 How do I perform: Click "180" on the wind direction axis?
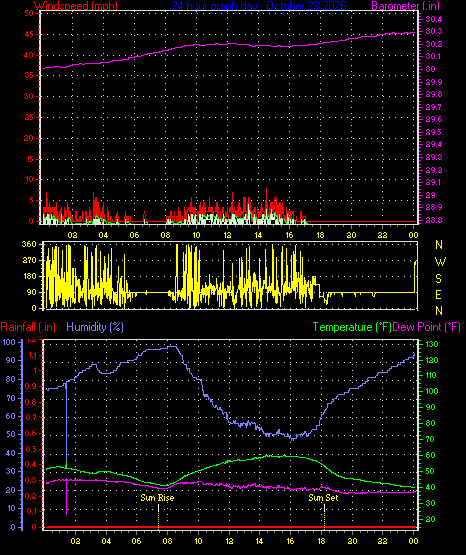[29, 276]
